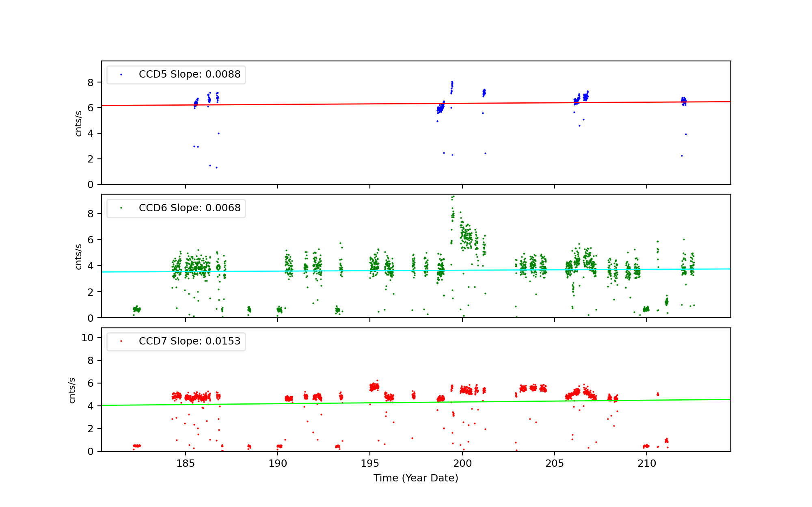The width and height of the screenshot is (812, 507).
Task: Click the green data spike near day 200
Action: (453, 215)
